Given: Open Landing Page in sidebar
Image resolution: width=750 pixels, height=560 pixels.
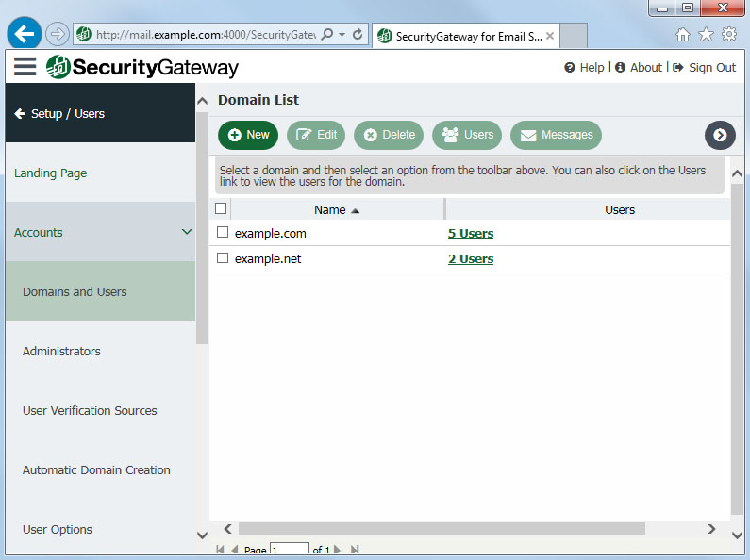Looking at the screenshot, I should [50, 173].
